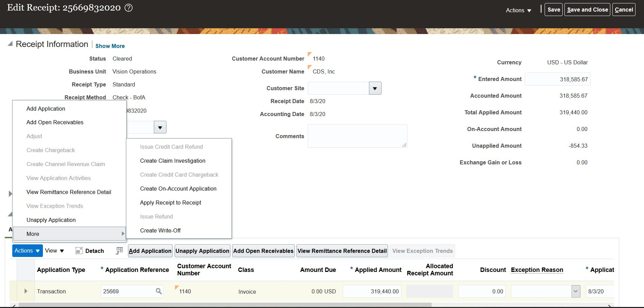This screenshot has width=644, height=308.
Task: Click Save and Close
Action: tap(587, 10)
